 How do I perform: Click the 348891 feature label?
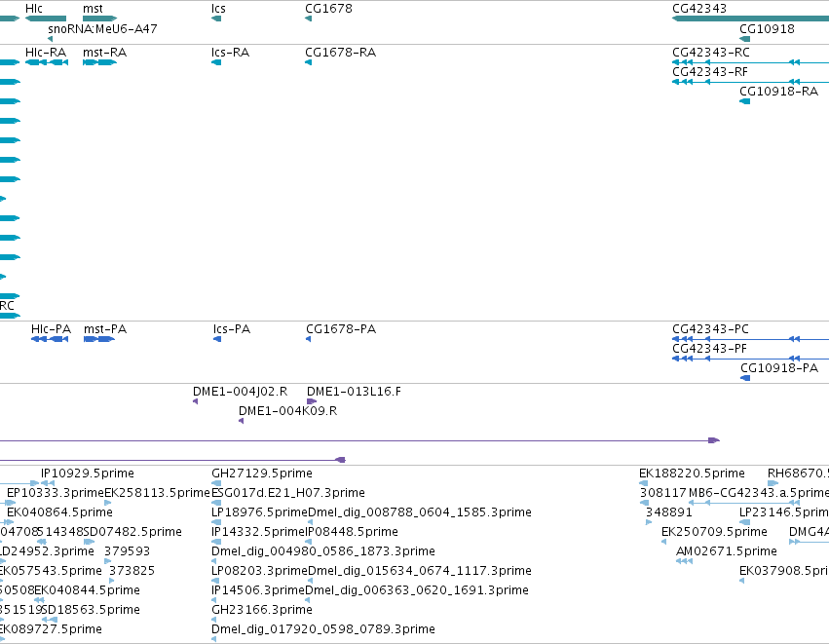[x=669, y=512]
